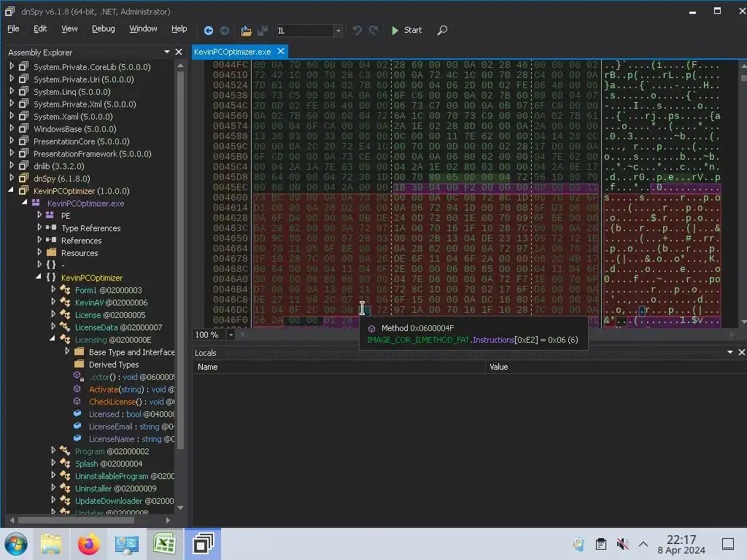
Task: Open the 100 % zoom dropdown
Action: pyautogui.click(x=231, y=335)
